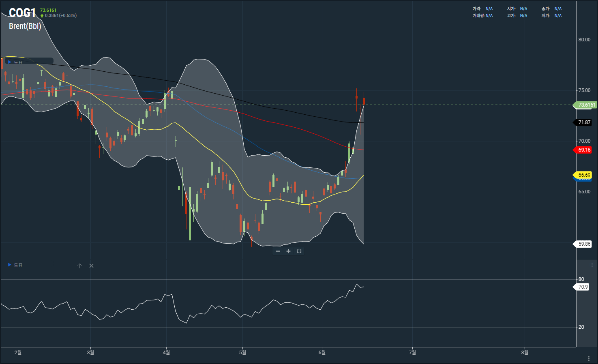Viewport: 598px width, 364px height.
Task: Open lower panel's three-dot menu at right
Action: (x=592, y=265)
